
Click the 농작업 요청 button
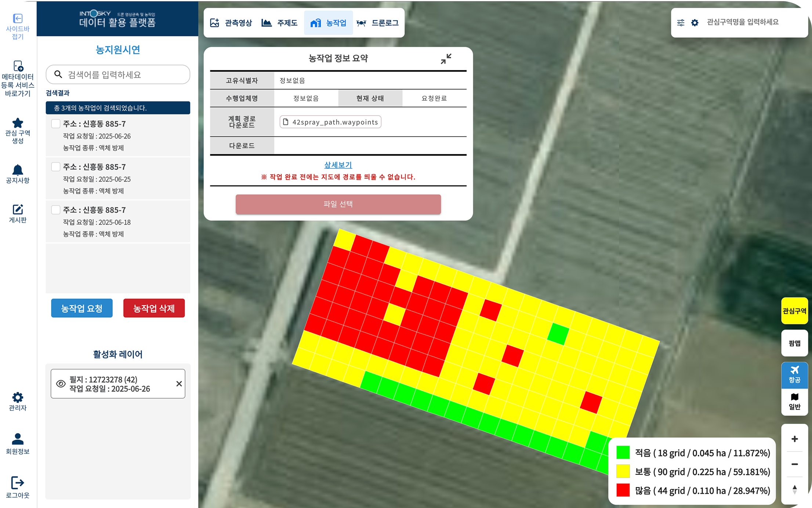click(x=82, y=308)
